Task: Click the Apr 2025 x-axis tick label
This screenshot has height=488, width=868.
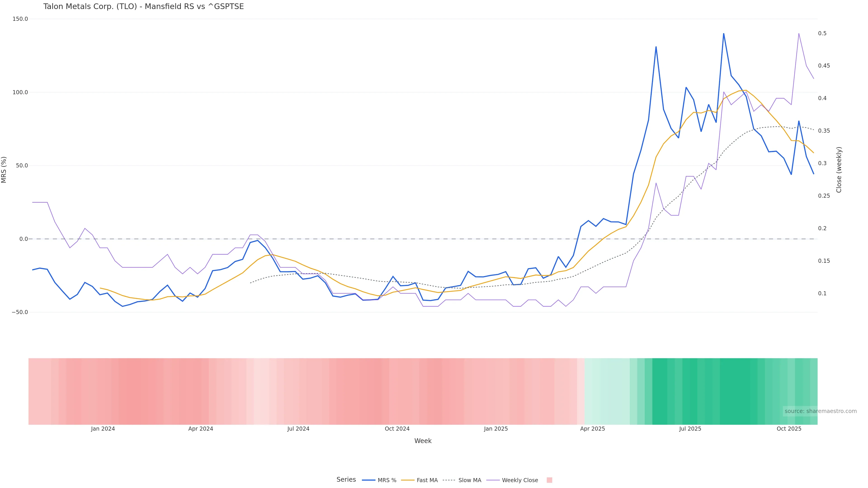Action: [x=592, y=429]
